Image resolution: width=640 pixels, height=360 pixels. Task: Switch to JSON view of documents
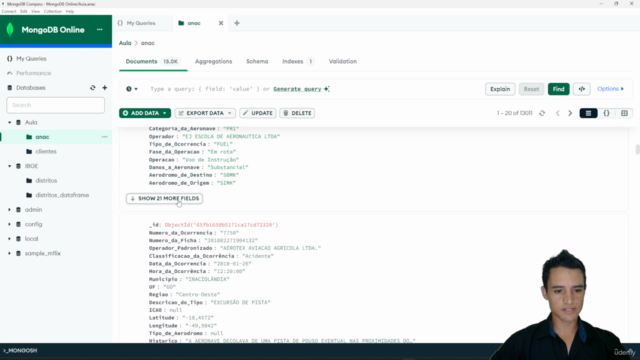coord(607,113)
